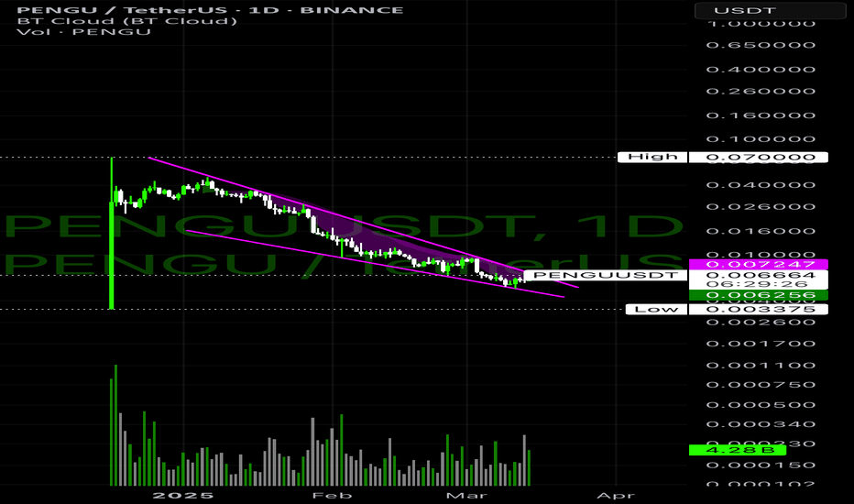
Task: Click the Mar label on time axis
Action: point(466,495)
